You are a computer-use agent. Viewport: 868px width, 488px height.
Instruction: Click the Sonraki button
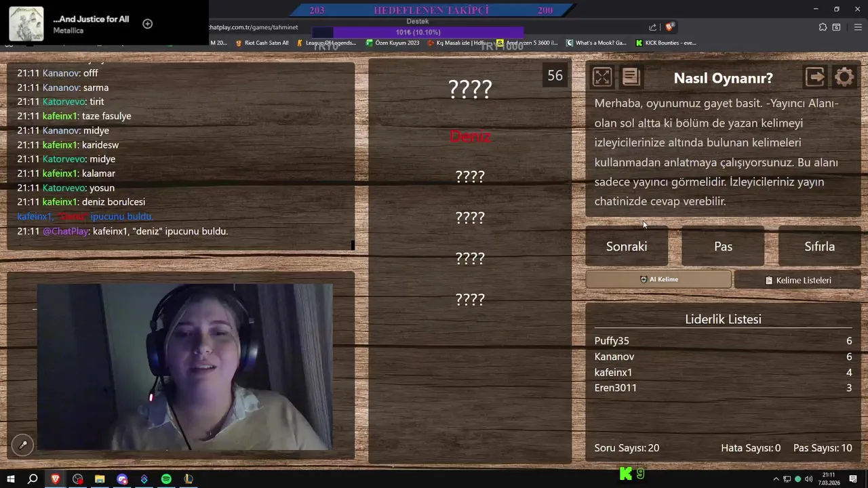tap(627, 246)
